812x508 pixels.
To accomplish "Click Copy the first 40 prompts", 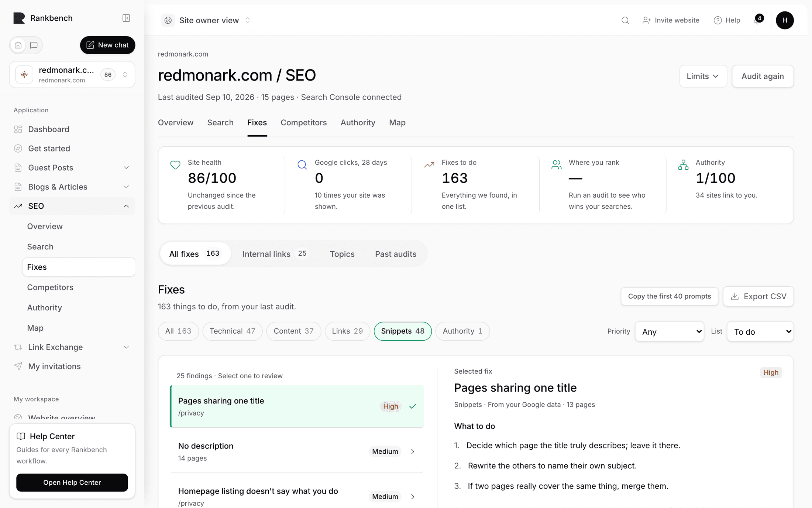I will (x=669, y=296).
